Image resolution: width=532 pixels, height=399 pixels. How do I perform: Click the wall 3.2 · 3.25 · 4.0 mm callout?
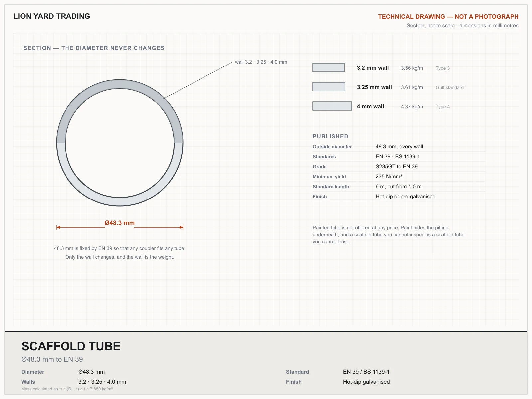pos(261,62)
